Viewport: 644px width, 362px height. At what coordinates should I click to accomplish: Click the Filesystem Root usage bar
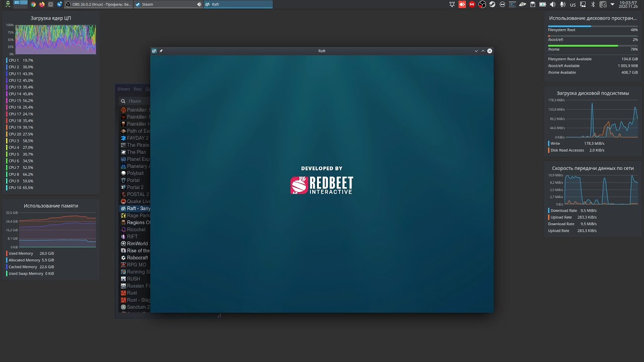(x=593, y=26)
